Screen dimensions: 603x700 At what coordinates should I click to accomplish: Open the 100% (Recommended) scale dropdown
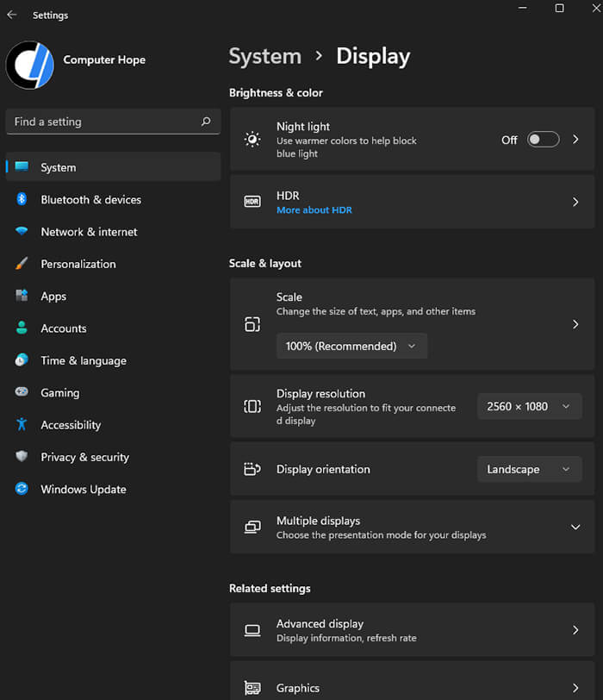click(351, 345)
